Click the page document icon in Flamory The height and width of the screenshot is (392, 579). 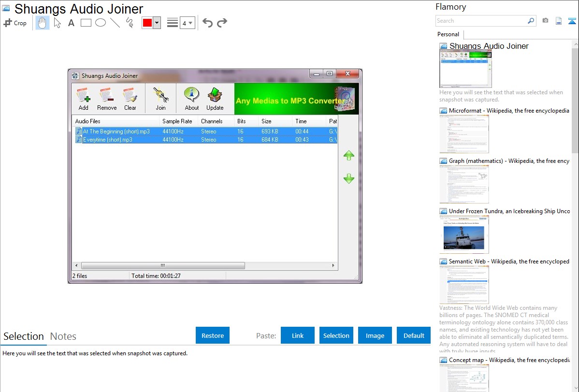pos(559,21)
